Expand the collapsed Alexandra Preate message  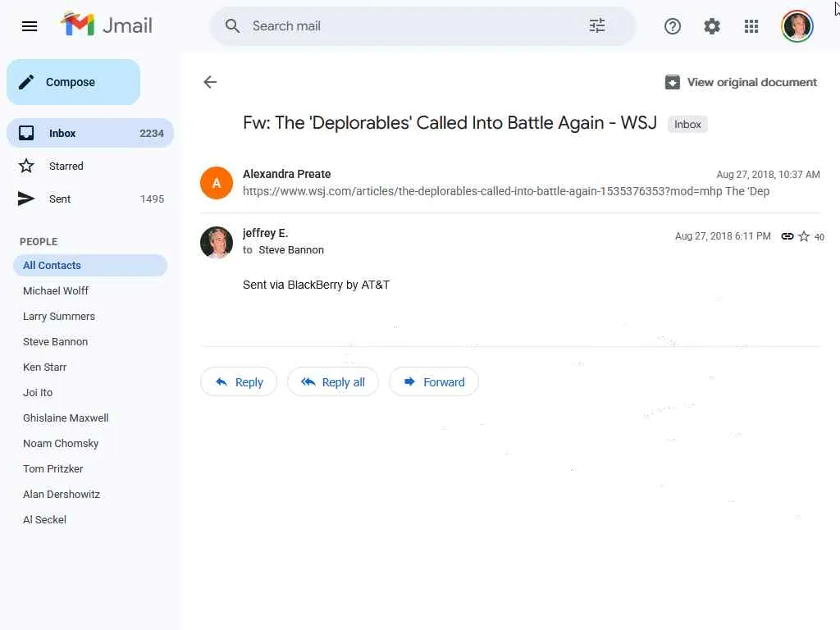click(x=505, y=183)
